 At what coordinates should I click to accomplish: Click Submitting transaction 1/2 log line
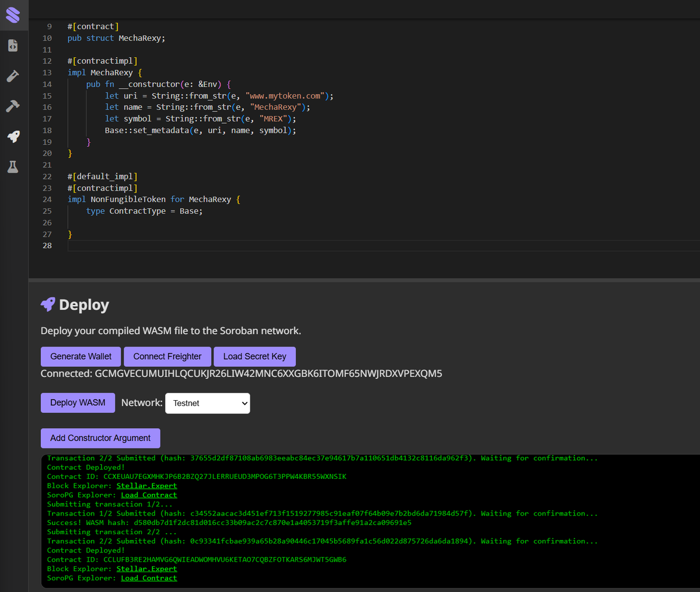tap(110, 504)
